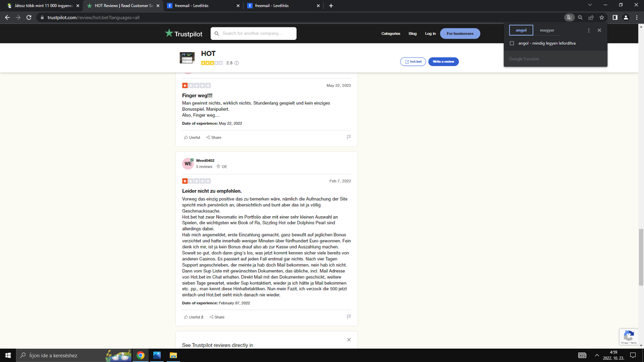Open the Chrome profile icon
644x362 pixels.
[626, 18]
